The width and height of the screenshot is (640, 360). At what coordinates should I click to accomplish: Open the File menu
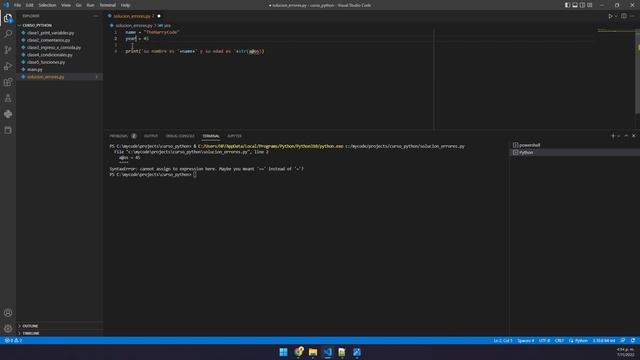pyautogui.click(x=17, y=5)
